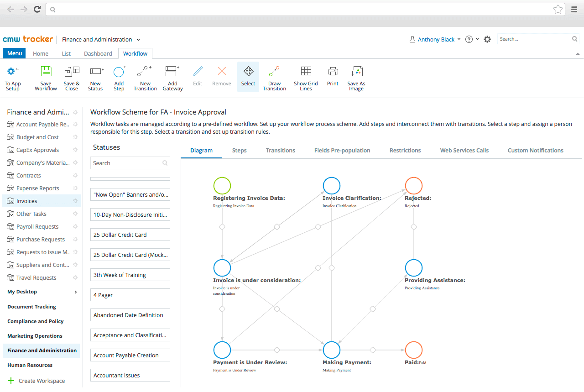
Task: Click the New Status icon
Action: (x=95, y=78)
